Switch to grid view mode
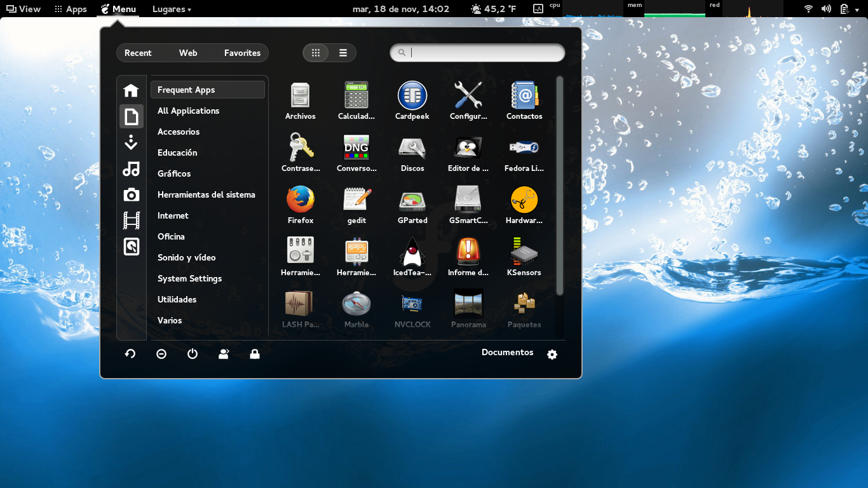Viewport: 868px width, 488px height. tap(316, 53)
